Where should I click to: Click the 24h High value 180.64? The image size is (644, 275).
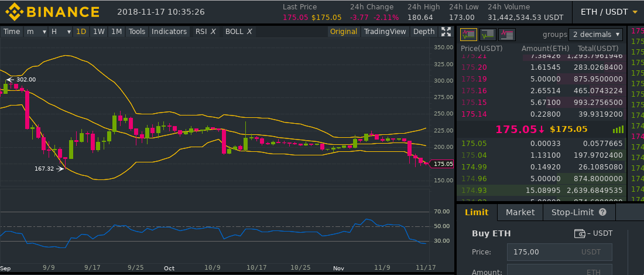click(x=420, y=17)
